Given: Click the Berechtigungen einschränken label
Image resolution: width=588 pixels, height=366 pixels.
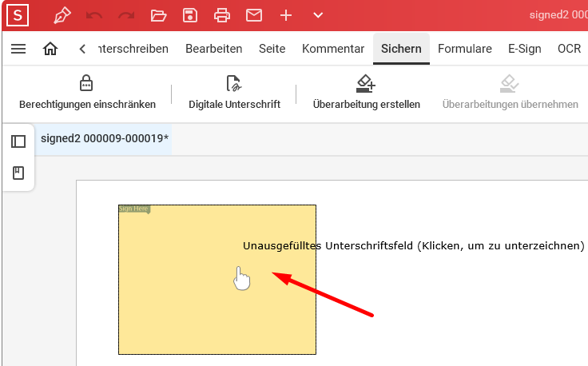Looking at the screenshot, I should (x=87, y=104).
